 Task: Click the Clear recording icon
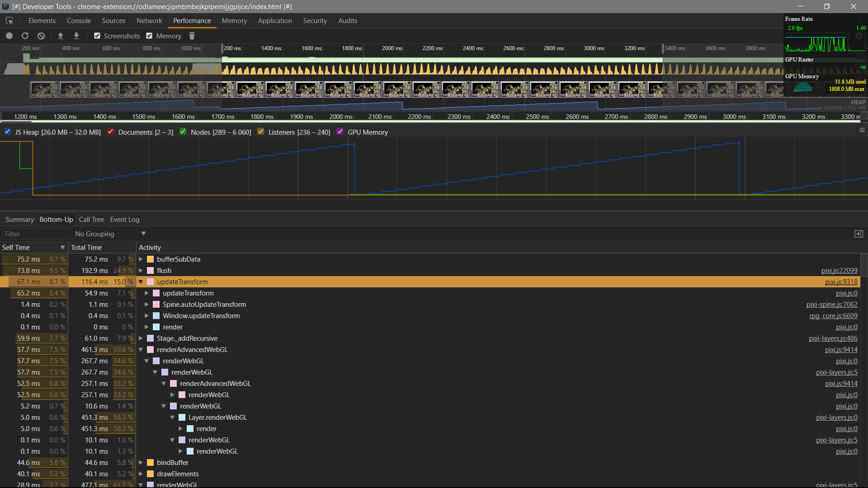[x=41, y=36]
